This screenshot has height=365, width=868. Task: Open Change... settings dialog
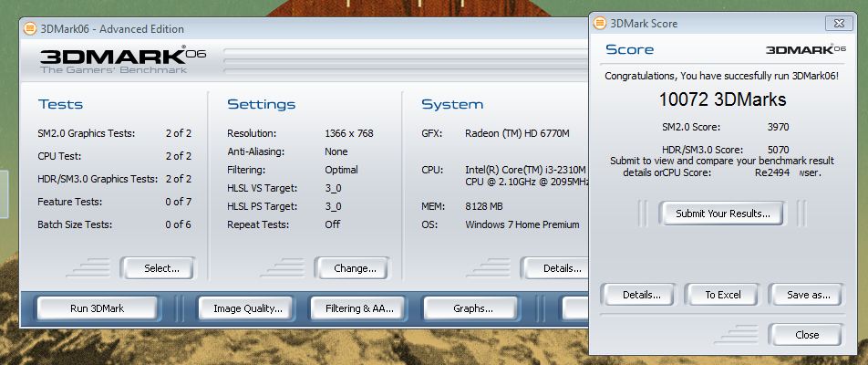[352, 268]
